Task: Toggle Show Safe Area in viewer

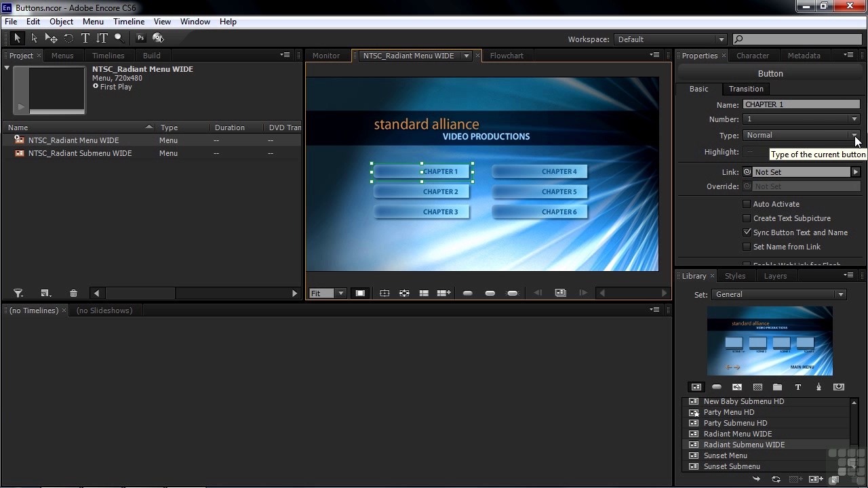Action: pyautogui.click(x=384, y=293)
